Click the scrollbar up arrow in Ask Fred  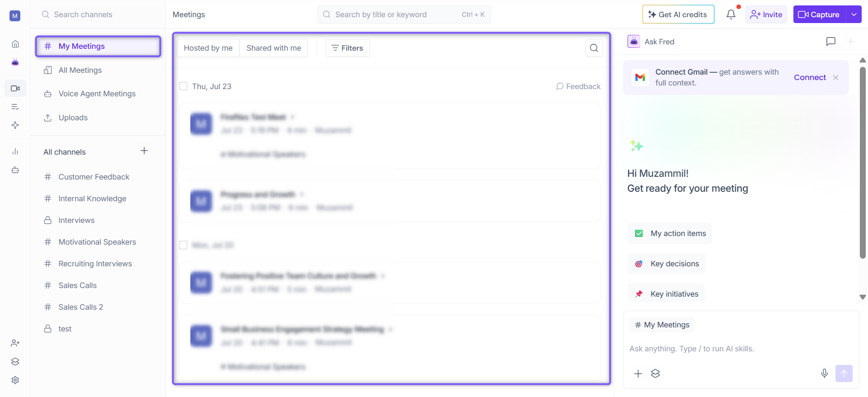(863, 60)
